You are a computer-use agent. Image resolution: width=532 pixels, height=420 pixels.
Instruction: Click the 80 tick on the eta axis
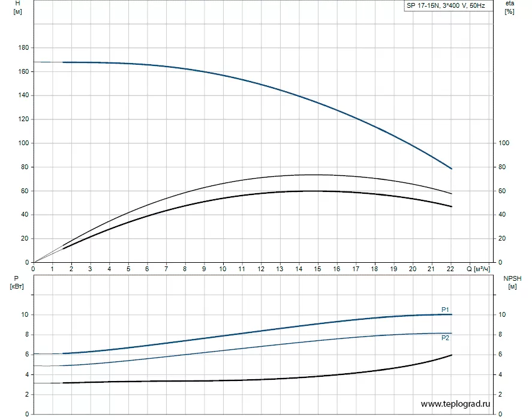[503, 167]
